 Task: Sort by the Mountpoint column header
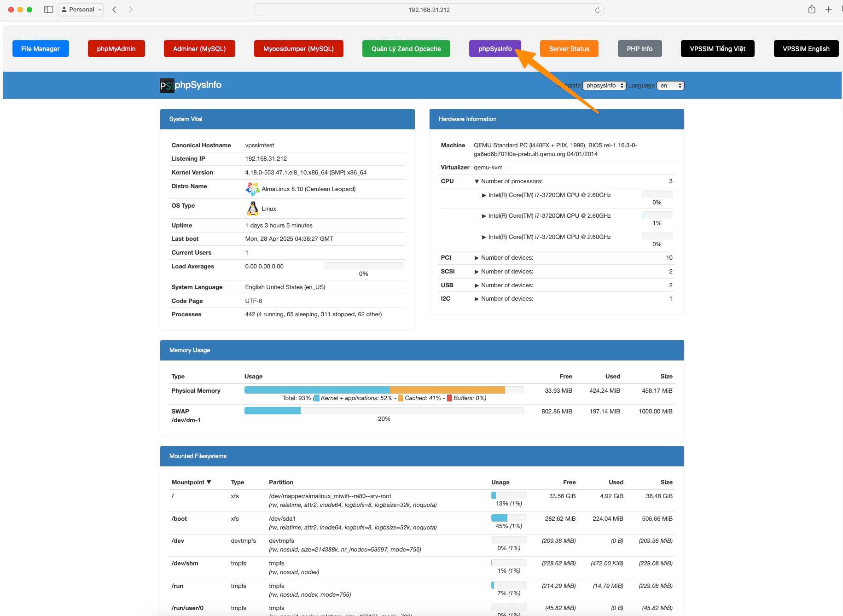coord(191,482)
